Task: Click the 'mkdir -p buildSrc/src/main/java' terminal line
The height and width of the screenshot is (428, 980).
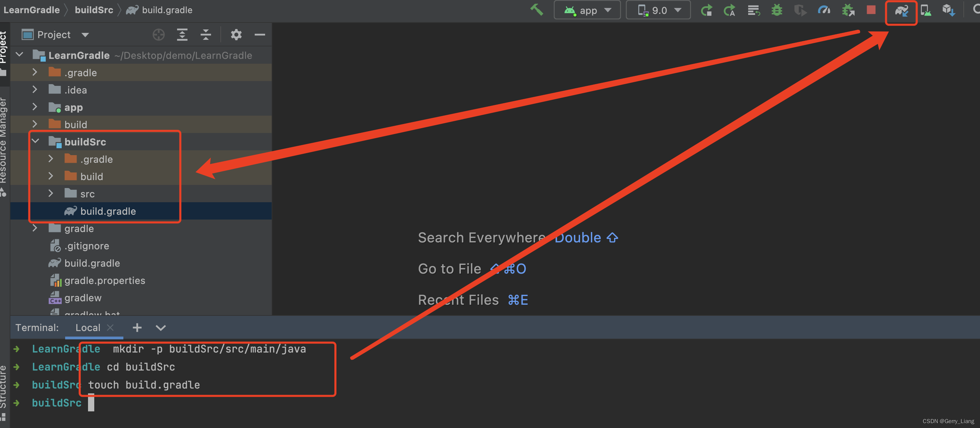Action: click(x=209, y=349)
